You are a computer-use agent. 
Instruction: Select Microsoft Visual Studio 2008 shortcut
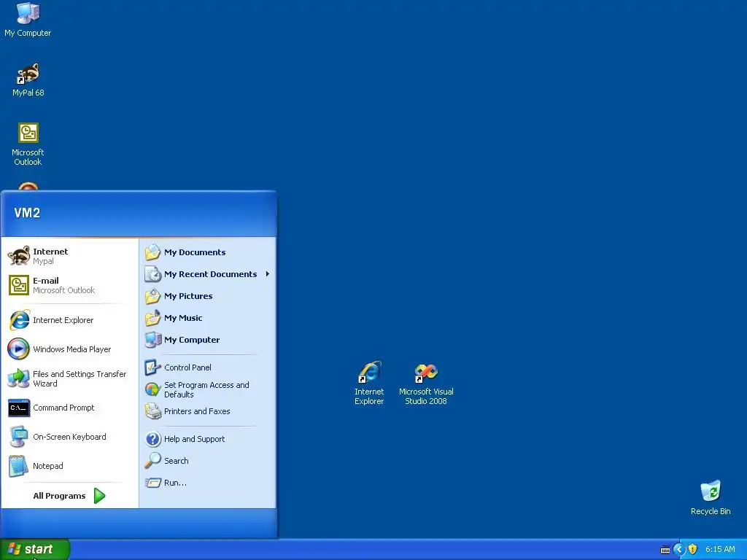tap(426, 384)
